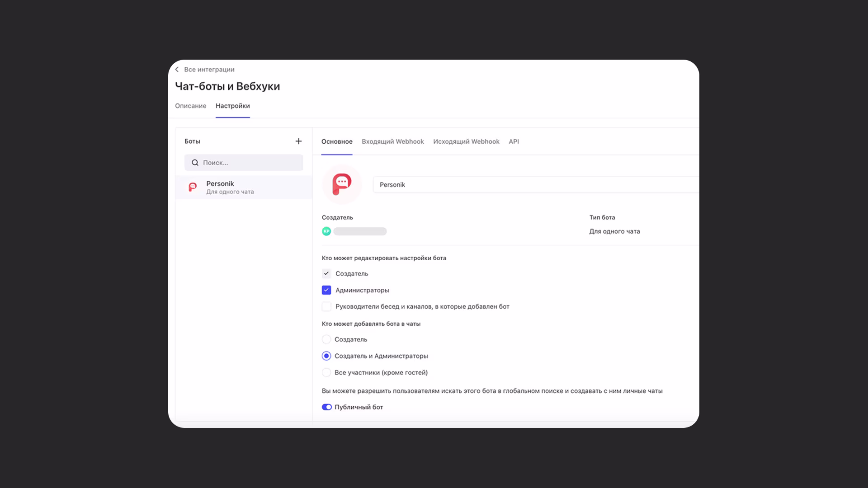Open the Описание tab
This screenshot has height=488, width=868.
pos(190,106)
